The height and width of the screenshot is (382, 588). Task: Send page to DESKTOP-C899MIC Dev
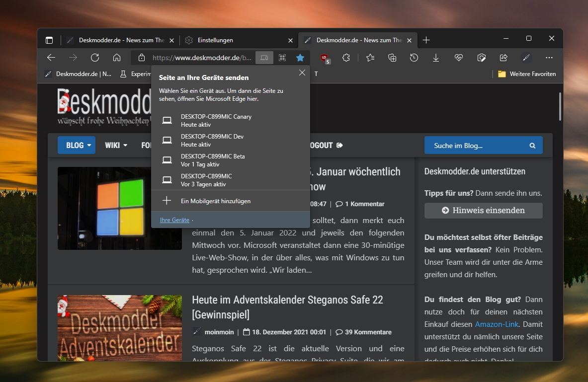[231, 141]
